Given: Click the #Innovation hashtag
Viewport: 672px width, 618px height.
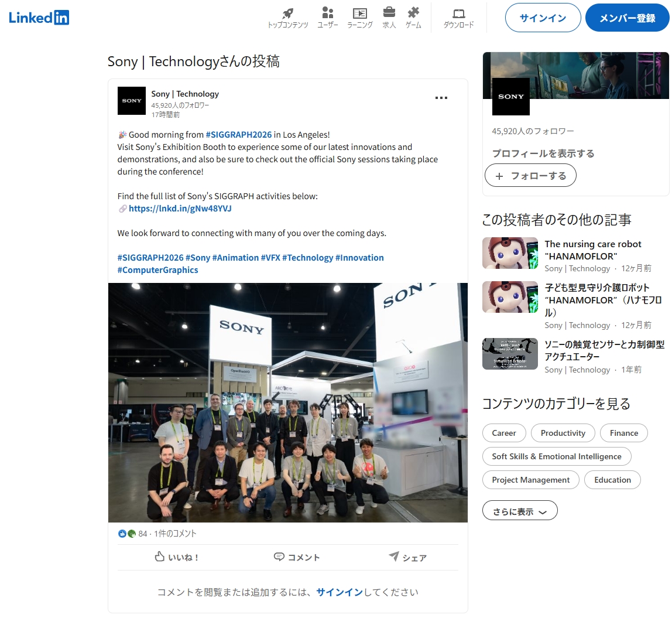Looking at the screenshot, I should pyautogui.click(x=359, y=258).
